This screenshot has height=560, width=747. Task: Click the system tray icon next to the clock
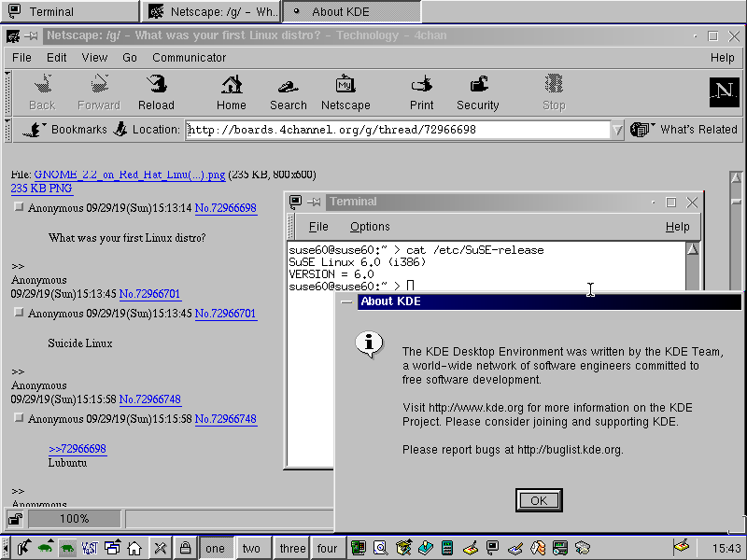pyautogui.click(x=682, y=548)
